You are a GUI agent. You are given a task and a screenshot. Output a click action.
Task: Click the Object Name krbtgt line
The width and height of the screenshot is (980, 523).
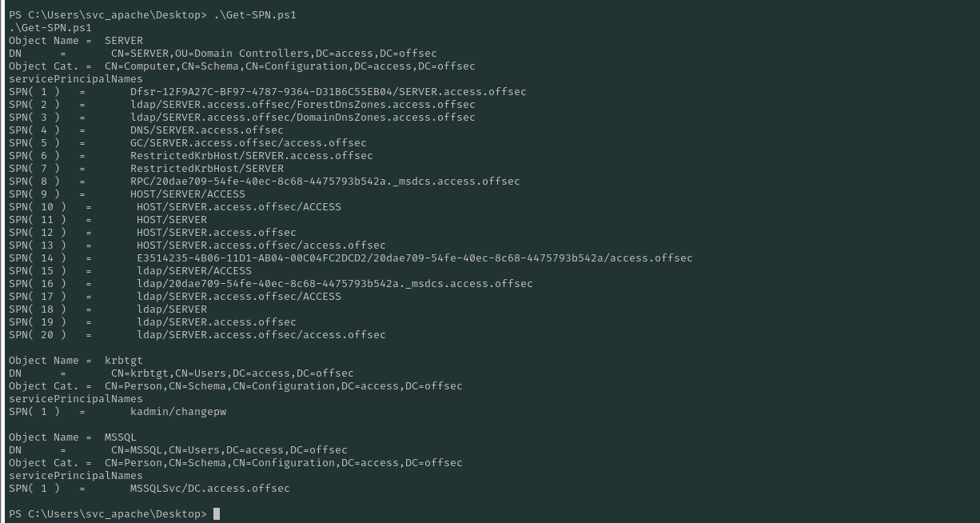(76, 361)
